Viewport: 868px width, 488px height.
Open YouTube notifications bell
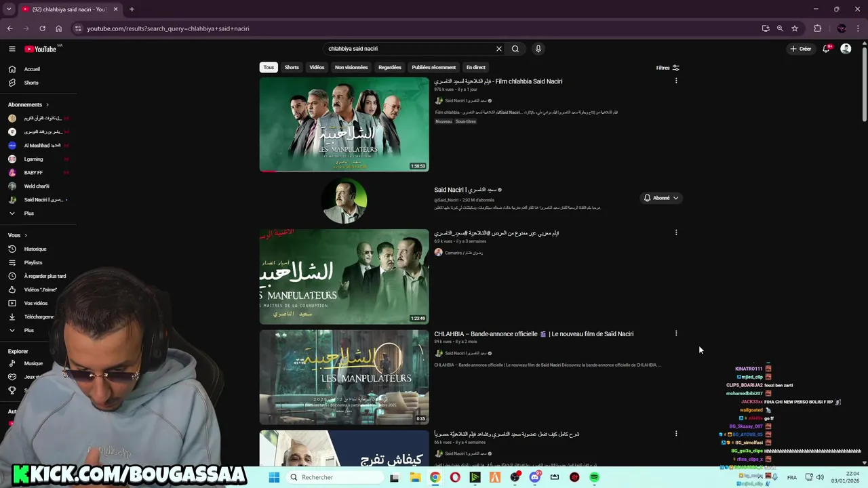826,49
